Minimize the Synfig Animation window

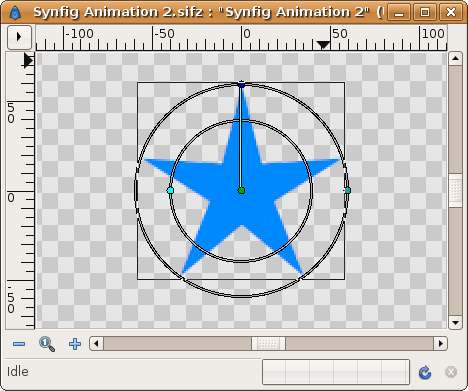point(399,12)
